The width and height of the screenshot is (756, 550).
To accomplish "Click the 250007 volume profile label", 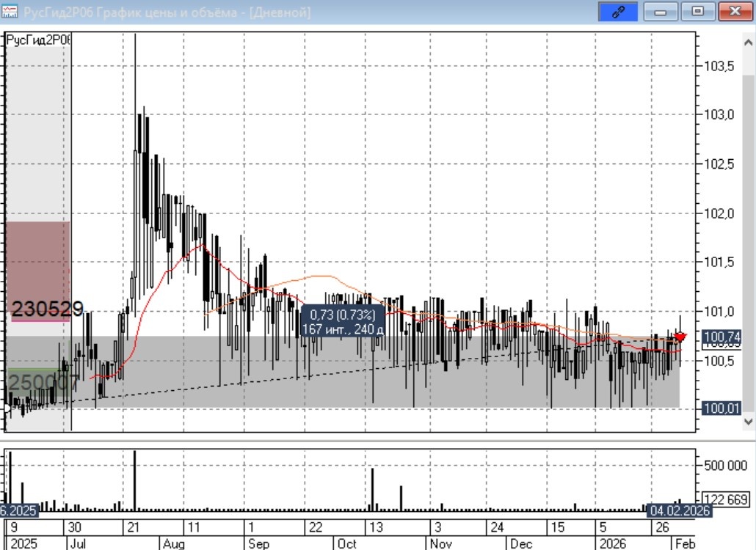I will click(x=43, y=382).
